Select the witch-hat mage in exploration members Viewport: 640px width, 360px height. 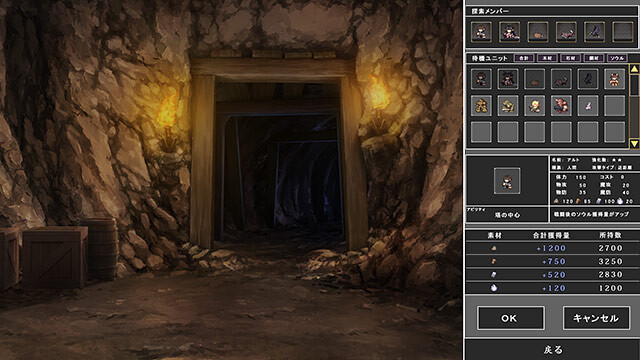[509, 32]
